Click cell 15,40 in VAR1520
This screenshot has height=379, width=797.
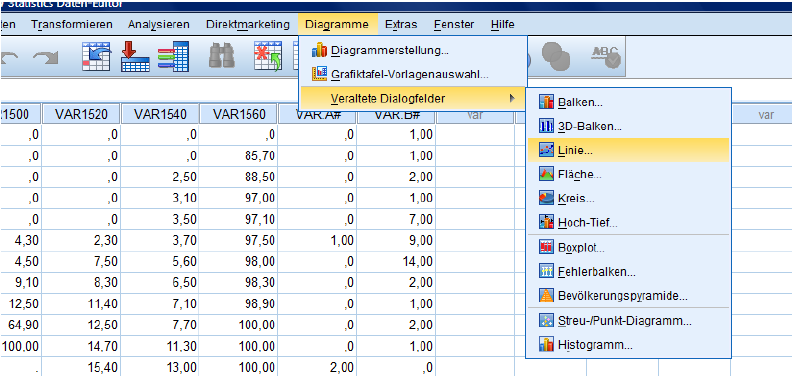pos(81,366)
